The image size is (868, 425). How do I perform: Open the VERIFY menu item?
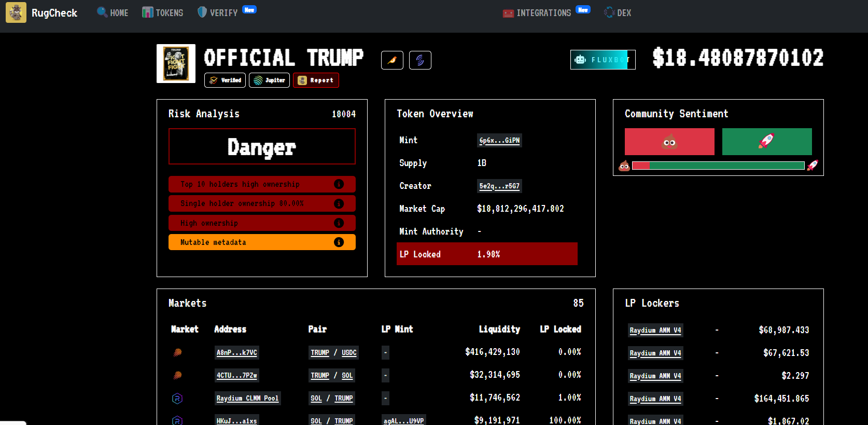[218, 12]
